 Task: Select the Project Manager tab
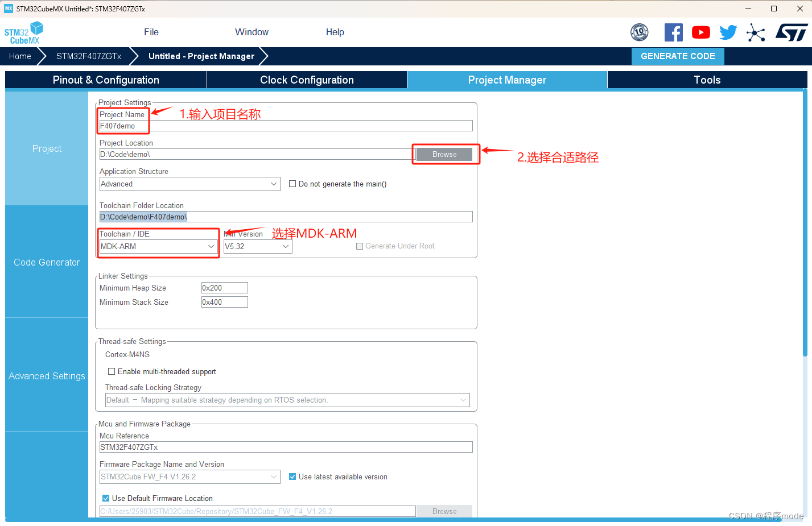(x=507, y=80)
